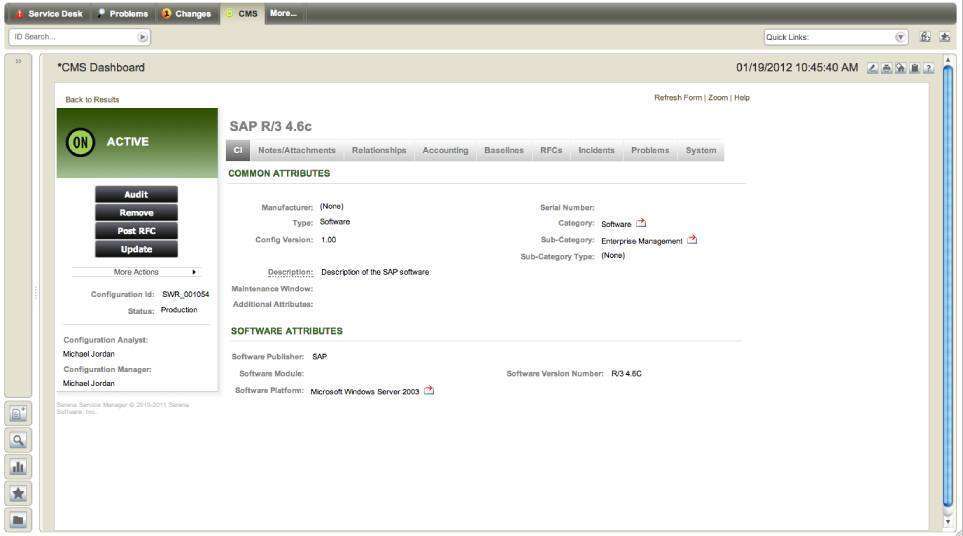This screenshot has height=536, width=963.
Task: Click the Microsoft Windows Server 2003 link icon
Action: [x=429, y=390]
